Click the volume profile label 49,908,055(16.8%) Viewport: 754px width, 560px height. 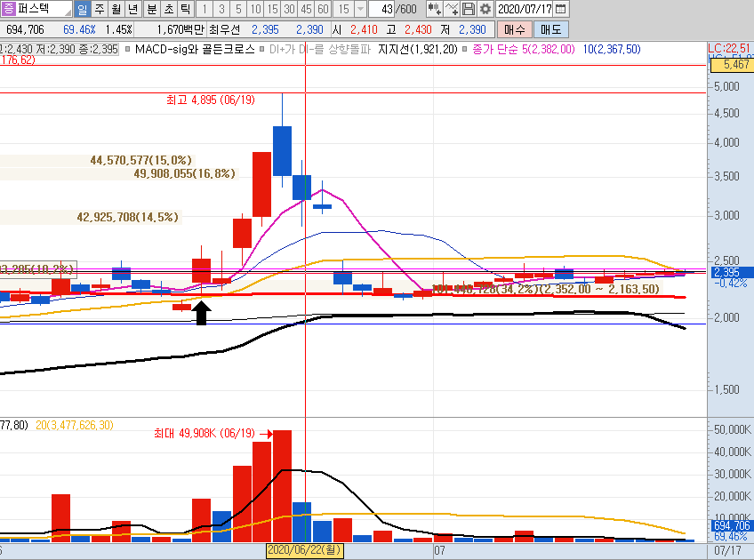185,173
